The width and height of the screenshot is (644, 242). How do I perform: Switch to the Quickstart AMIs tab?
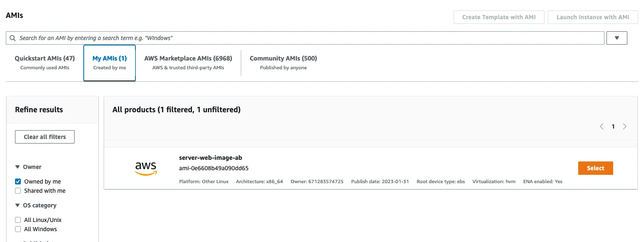pos(45,63)
